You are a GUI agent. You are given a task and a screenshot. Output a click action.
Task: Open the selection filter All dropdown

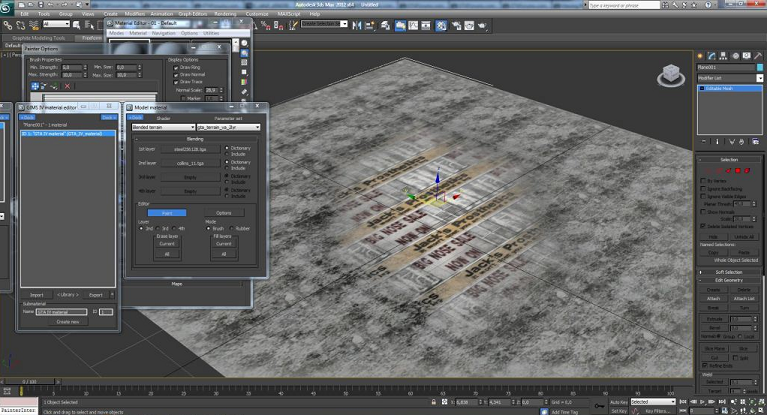[56, 24]
